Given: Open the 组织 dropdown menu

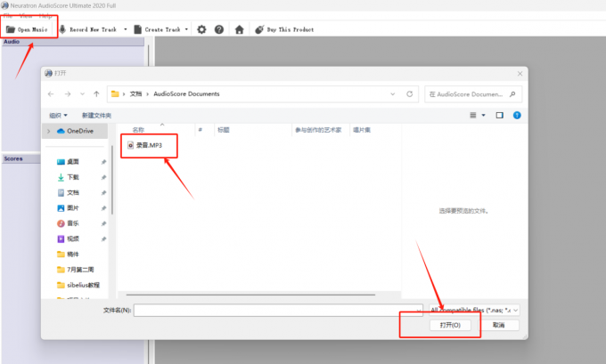Looking at the screenshot, I should [58, 116].
